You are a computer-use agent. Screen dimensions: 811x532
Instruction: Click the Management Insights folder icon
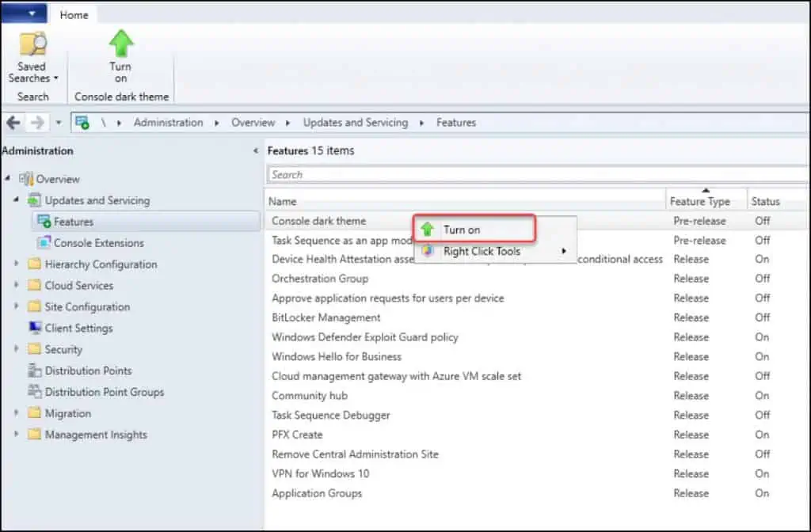34,434
